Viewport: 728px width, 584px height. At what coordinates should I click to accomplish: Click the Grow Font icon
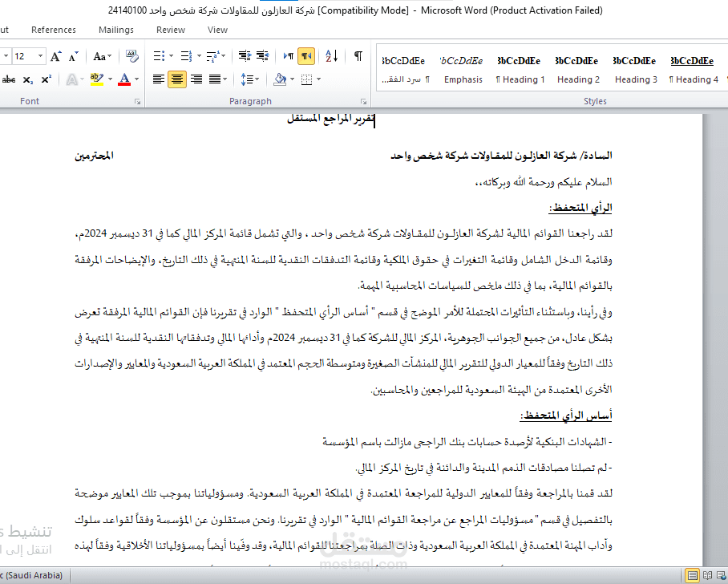coord(55,57)
